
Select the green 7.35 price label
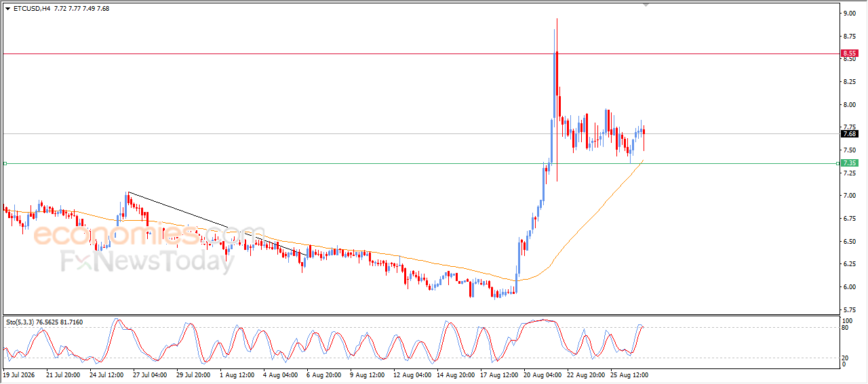pyautogui.click(x=849, y=163)
